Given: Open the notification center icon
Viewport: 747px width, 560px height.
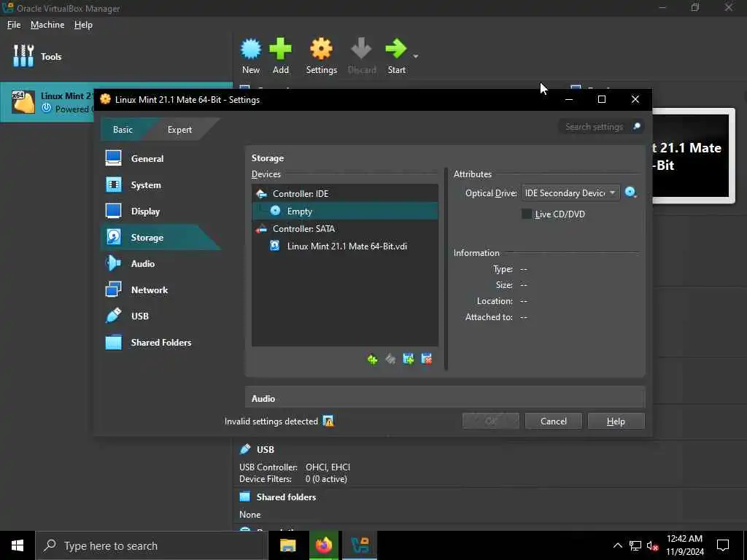Looking at the screenshot, I should pos(723,545).
